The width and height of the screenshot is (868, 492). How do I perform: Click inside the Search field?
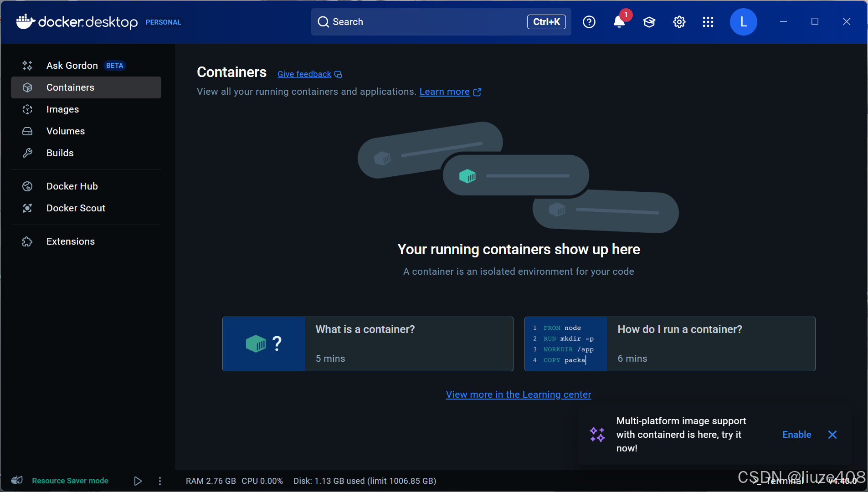coord(441,22)
